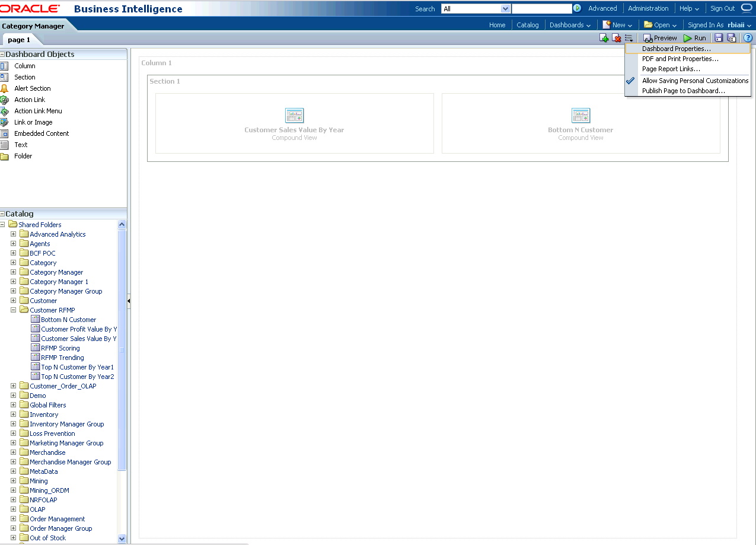Click the Save dashboard floppy icon

pos(719,38)
